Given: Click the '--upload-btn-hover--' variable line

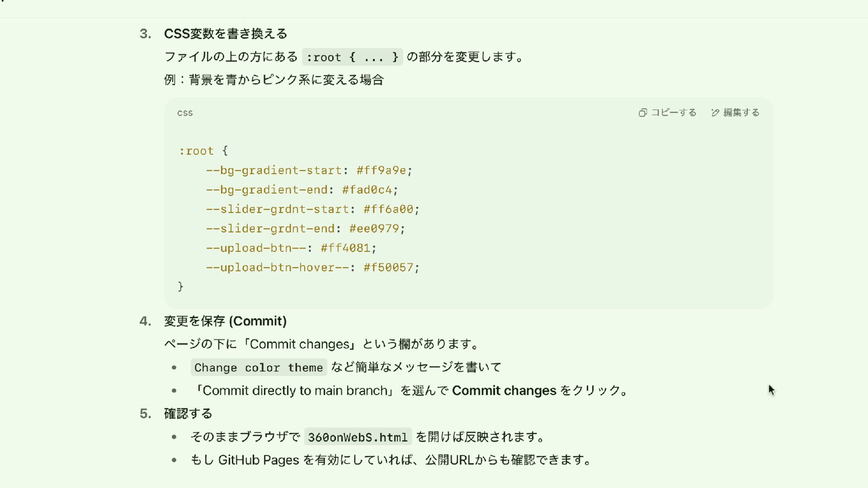Looking at the screenshot, I should 313,267.
